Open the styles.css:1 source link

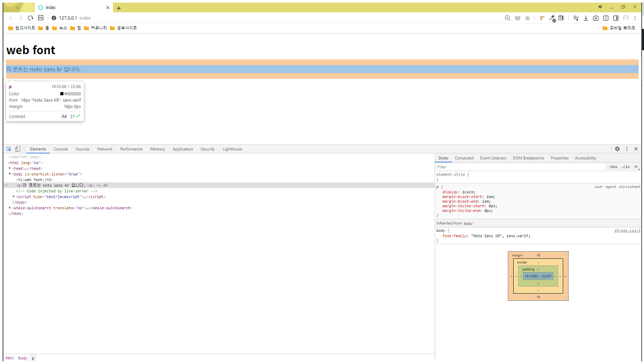point(627,231)
